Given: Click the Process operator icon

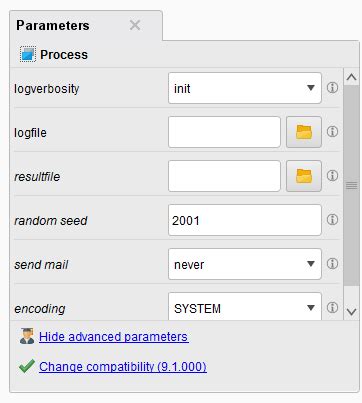Looking at the screenshot, I should [x=28, y=54].
